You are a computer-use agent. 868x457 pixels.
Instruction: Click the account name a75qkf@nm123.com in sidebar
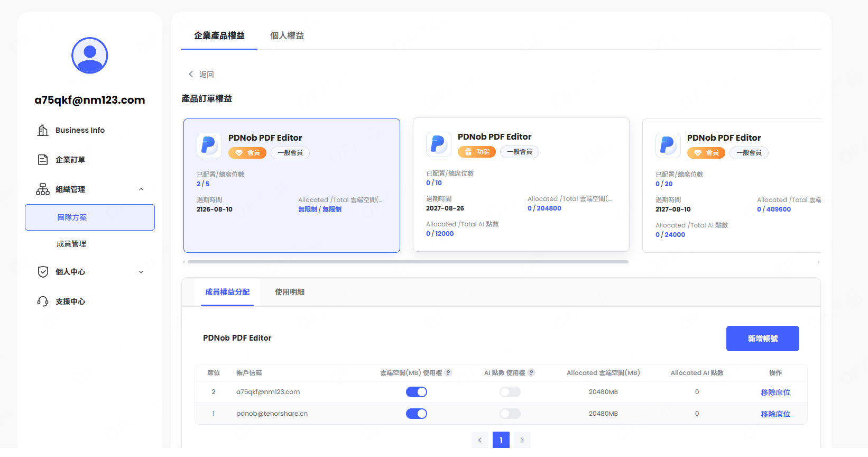point(90,100)
